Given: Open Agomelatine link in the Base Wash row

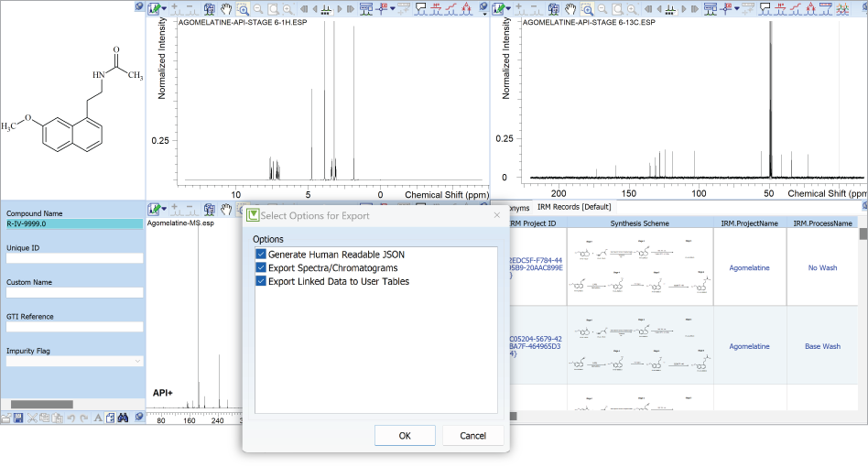Looking at the screenshot, I should coord(749,346).
